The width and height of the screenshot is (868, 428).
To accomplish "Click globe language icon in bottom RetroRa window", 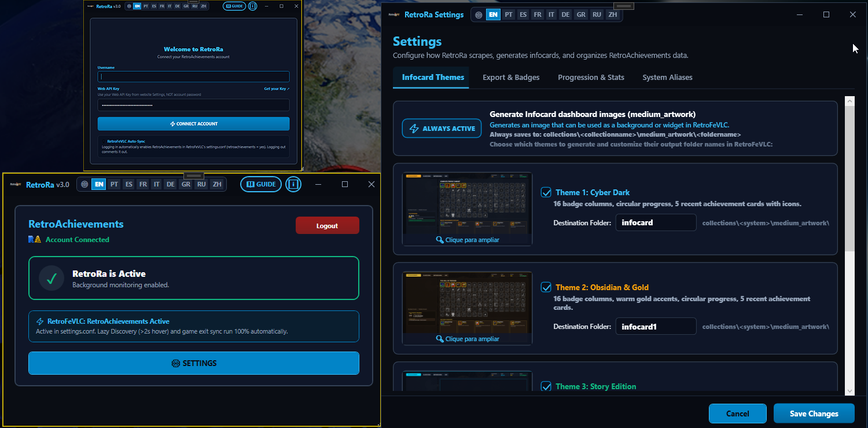I will tap(84, 184).
